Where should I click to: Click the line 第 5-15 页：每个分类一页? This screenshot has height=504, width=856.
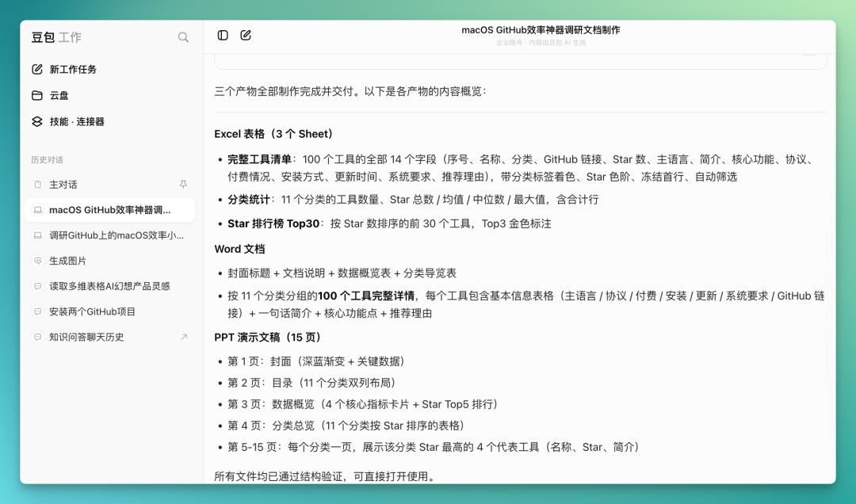pyautogui.click(x=434, y=447)
